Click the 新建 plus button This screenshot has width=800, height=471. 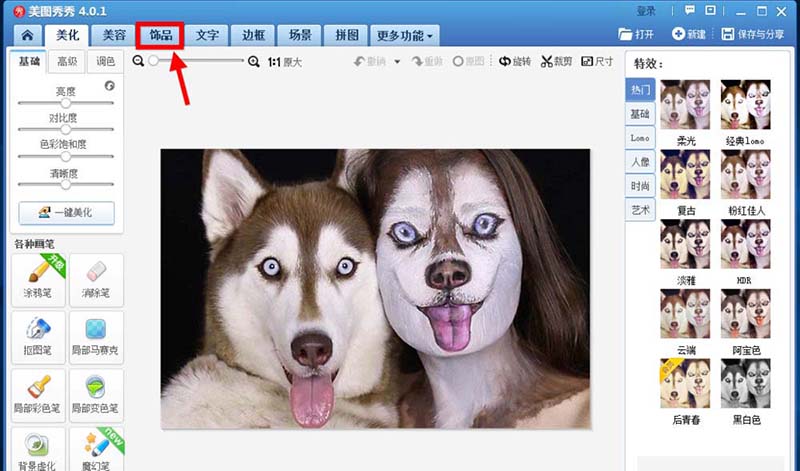689,34
